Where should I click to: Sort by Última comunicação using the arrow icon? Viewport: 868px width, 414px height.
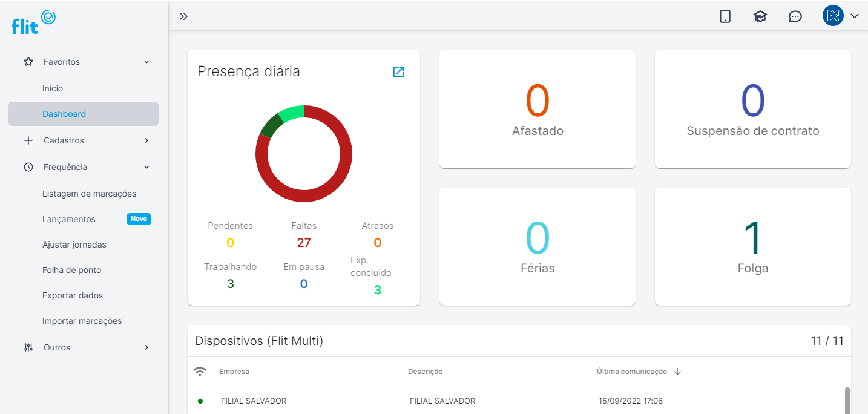677,372
